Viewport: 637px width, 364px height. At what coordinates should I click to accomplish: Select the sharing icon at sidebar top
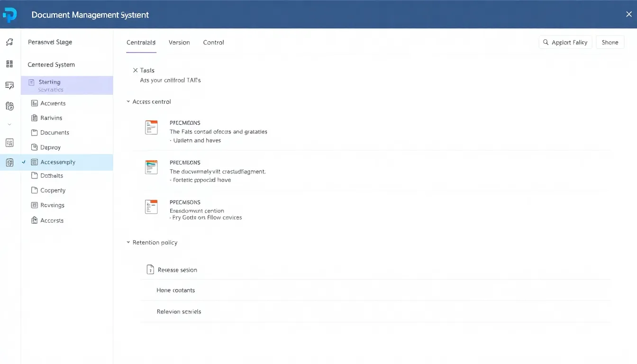9,42
